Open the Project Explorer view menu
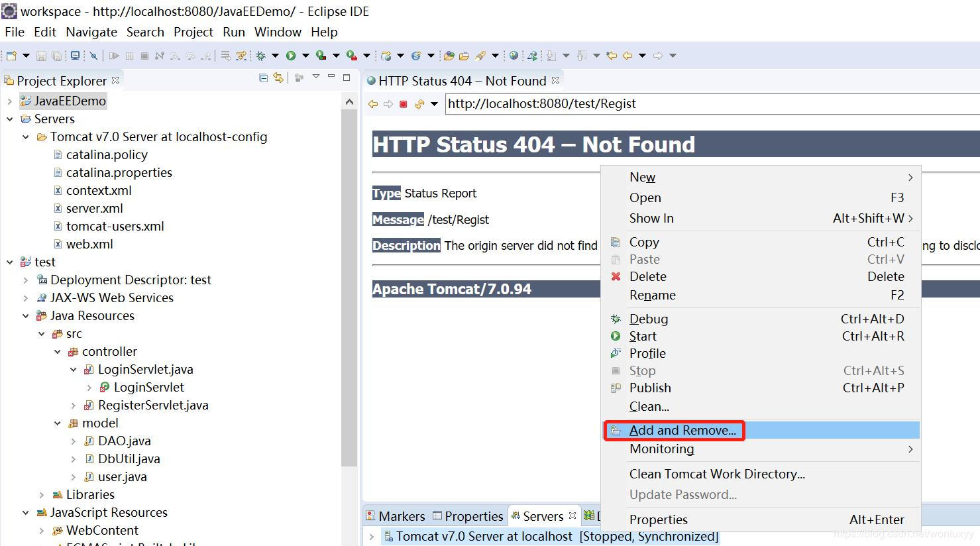This screenshot has width=980, height=546. (x=316, y=78)
